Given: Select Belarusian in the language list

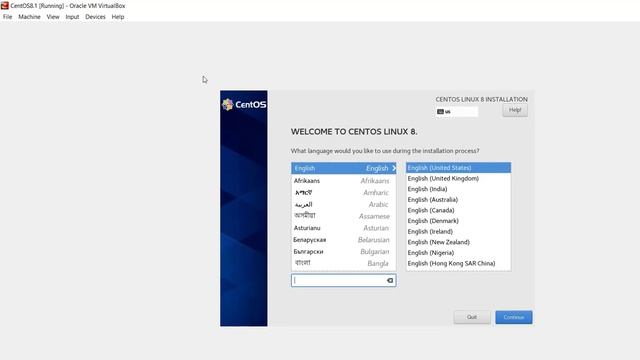Looking at the screenshot, I should point(344,240).
